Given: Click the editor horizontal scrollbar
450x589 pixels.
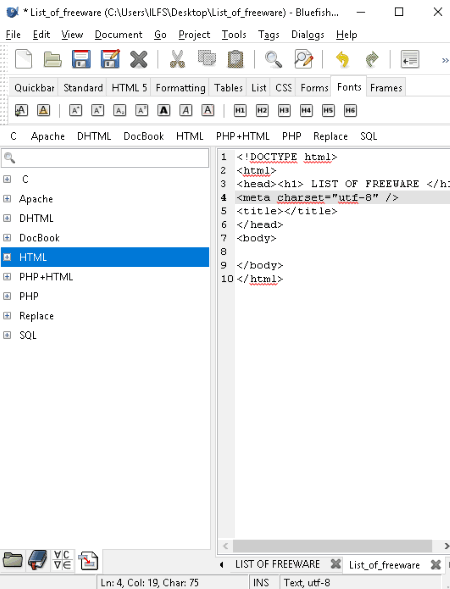Looking at the screenshot, I should point(332,546).
